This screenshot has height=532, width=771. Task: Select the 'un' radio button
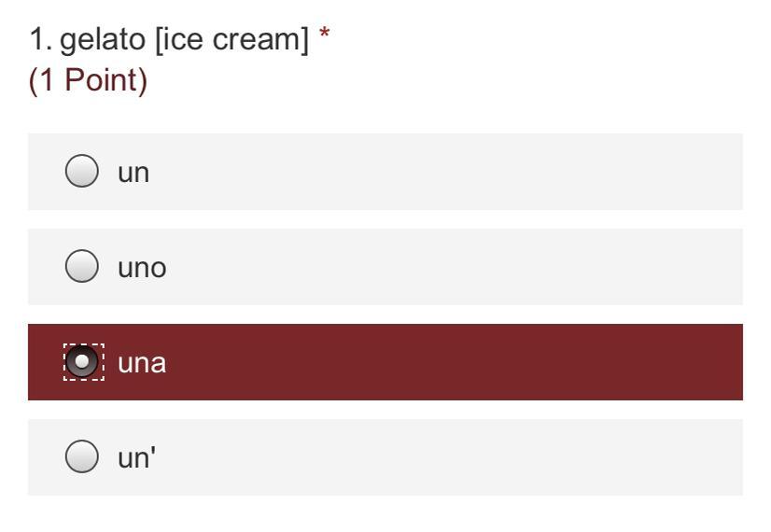[81, 171]
